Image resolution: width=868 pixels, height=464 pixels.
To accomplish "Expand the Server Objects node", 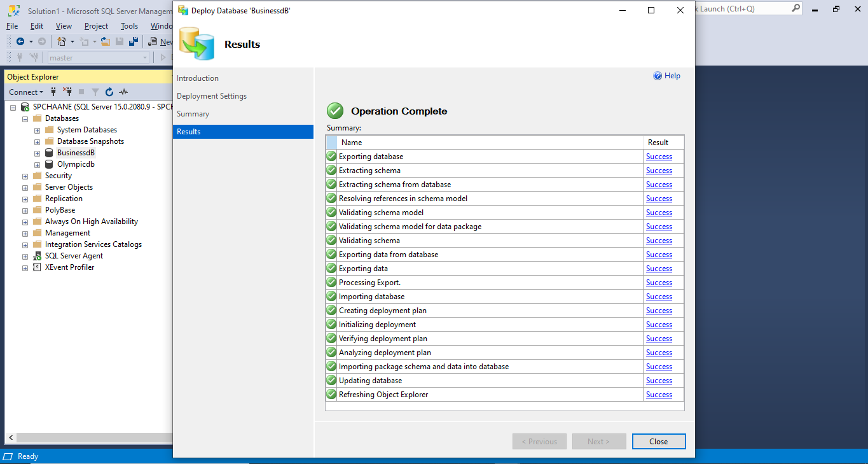I will (x=25, y=187).
